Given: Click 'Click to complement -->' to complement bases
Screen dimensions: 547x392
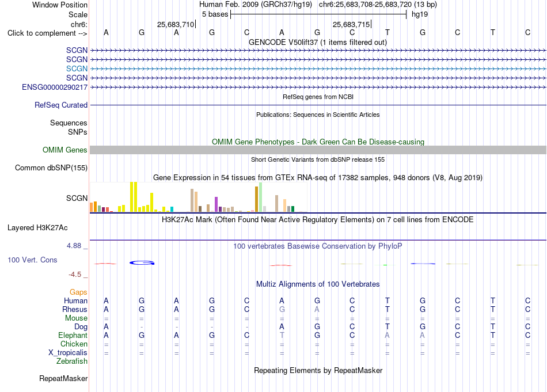Looking at the screenshot, I should 47,33.
